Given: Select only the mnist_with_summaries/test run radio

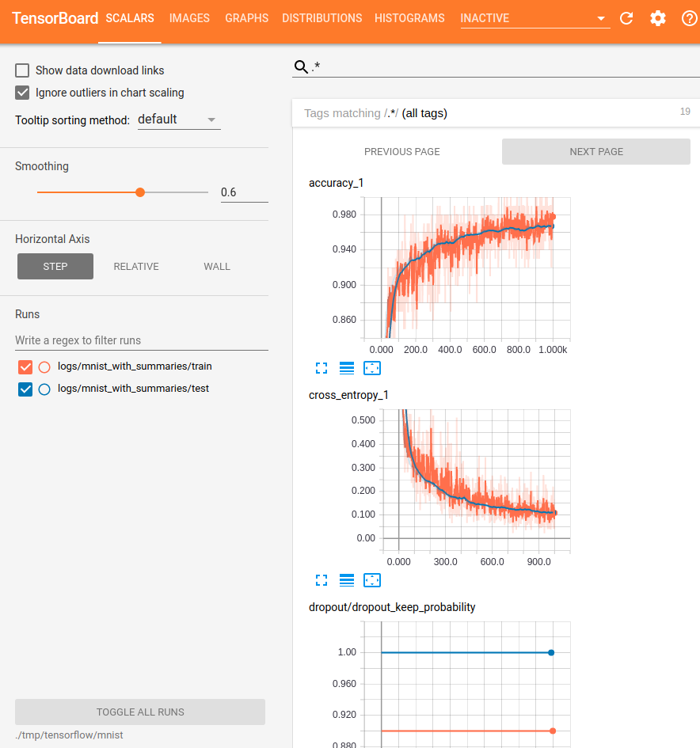Looking at the screenshot, I should (44, 389).
